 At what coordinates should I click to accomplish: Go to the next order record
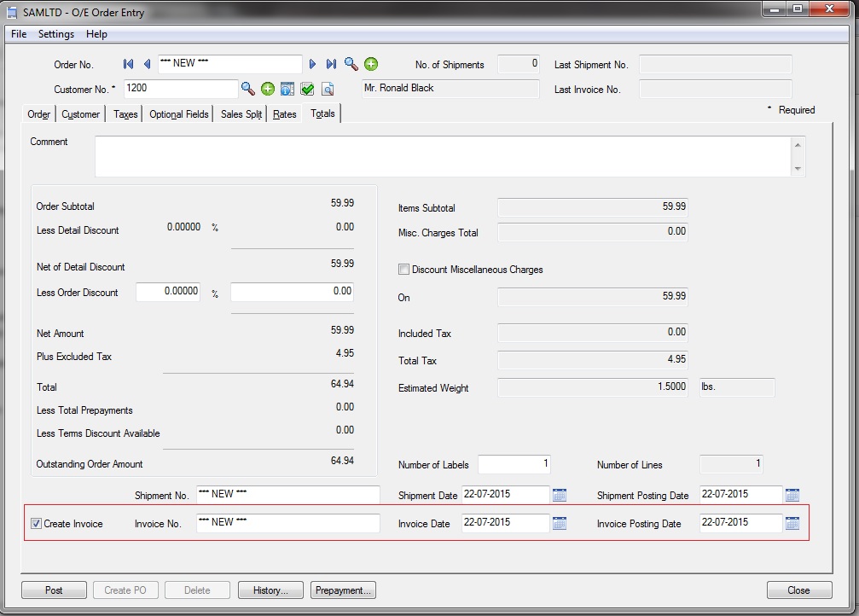point(312,64)
